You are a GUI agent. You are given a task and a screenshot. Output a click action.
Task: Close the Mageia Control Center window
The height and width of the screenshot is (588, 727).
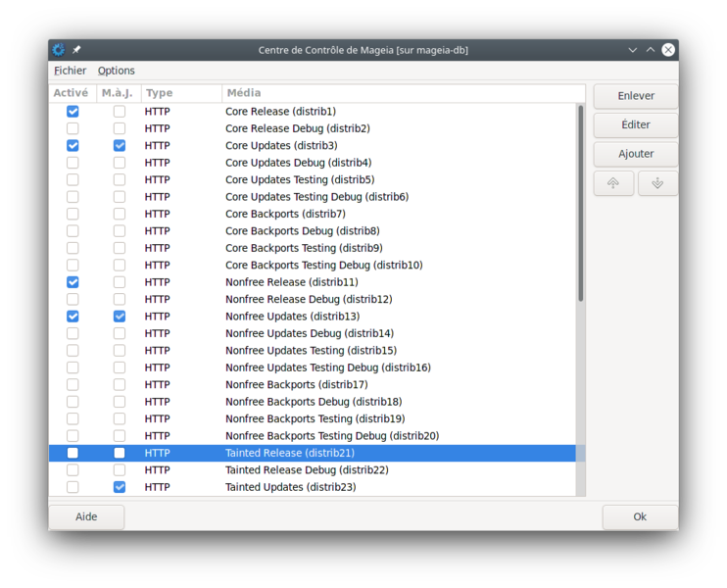pyautogui.click(x=668, y=50)
